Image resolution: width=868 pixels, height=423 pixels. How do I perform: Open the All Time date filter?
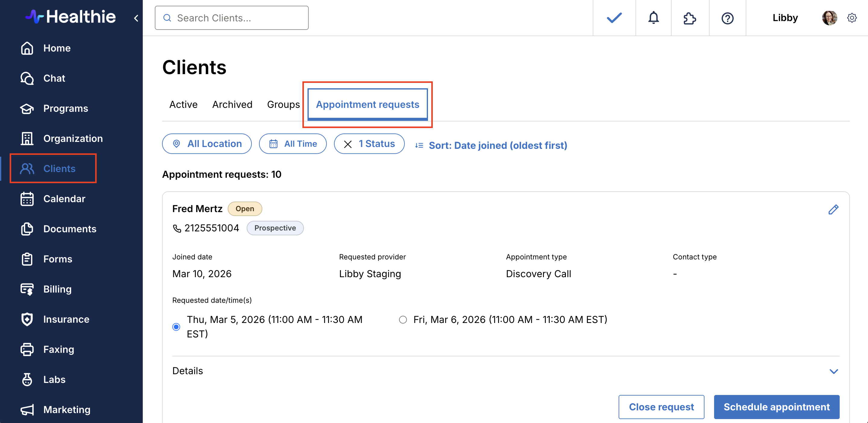[292, 144]
